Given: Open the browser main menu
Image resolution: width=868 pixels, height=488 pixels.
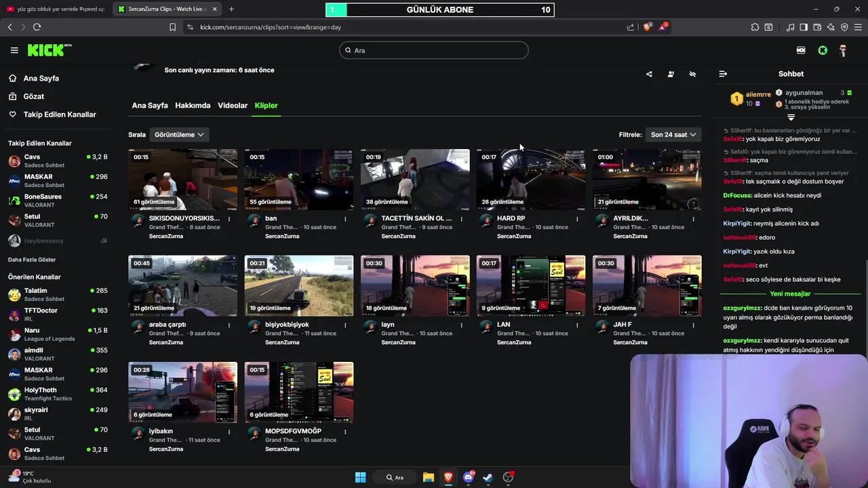Looking at the screenshot, I should tap(858, 27).
